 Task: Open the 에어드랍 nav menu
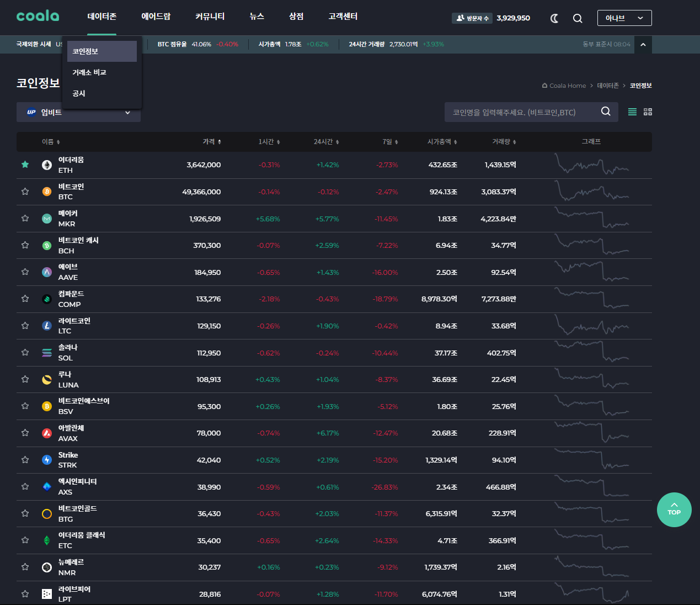(156, 17)
